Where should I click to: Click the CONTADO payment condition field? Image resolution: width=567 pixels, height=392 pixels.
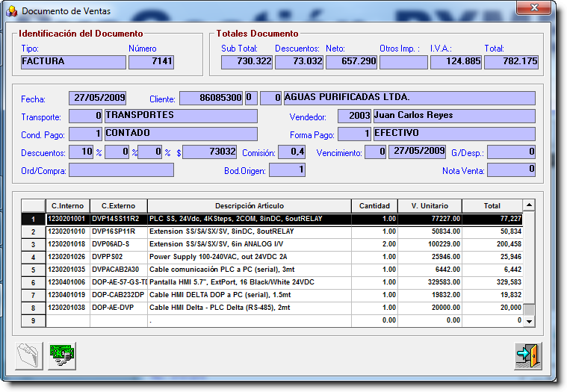pyautogui.click(x=181, y=134)
